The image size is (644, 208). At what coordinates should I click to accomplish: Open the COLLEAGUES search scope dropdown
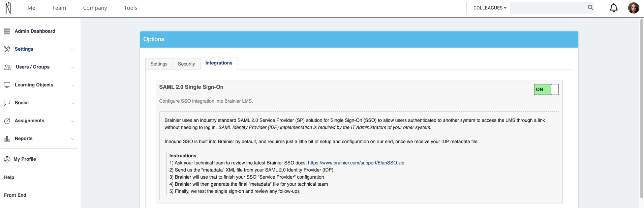[x=490, y=8]
